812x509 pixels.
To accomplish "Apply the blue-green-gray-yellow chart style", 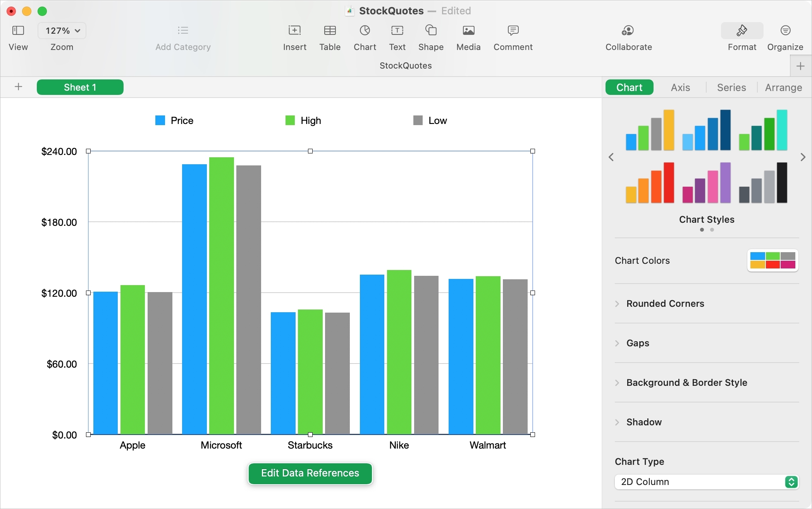I will click(650, 130).
